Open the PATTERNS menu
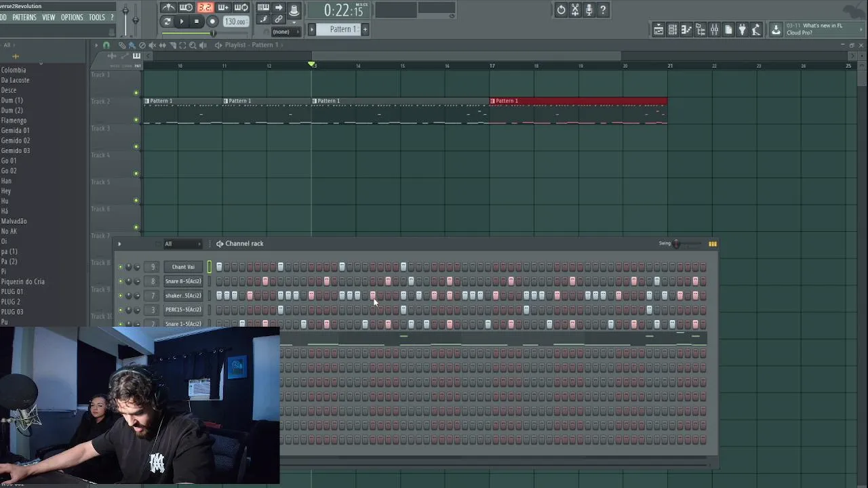Viewport: 868px width, 488px height. pyautogui.click(x=24, y=17)
